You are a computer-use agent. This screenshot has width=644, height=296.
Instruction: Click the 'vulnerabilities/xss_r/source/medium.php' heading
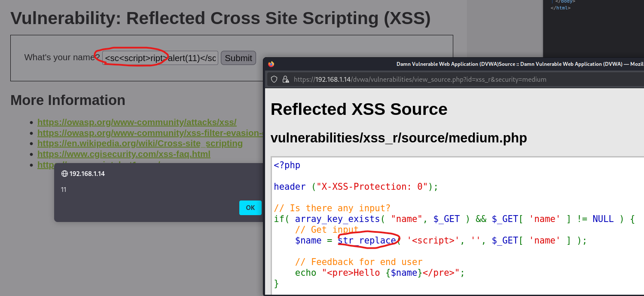click(399, 138)
